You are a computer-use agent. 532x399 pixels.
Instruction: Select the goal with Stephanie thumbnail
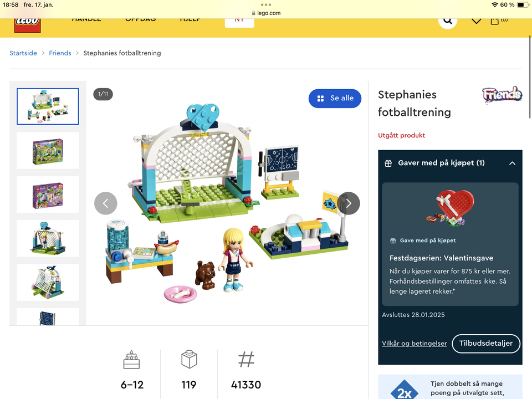(48, 238)
